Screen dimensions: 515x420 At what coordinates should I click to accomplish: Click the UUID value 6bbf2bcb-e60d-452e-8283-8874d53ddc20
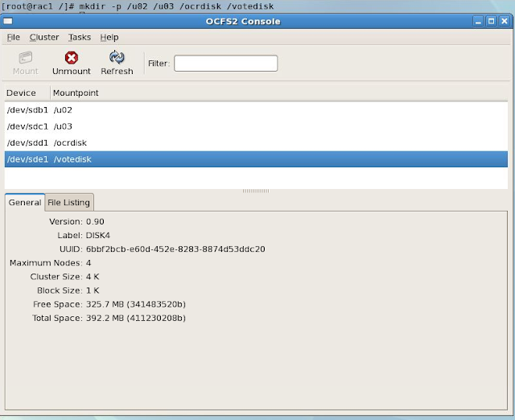(x=175, y=249)
